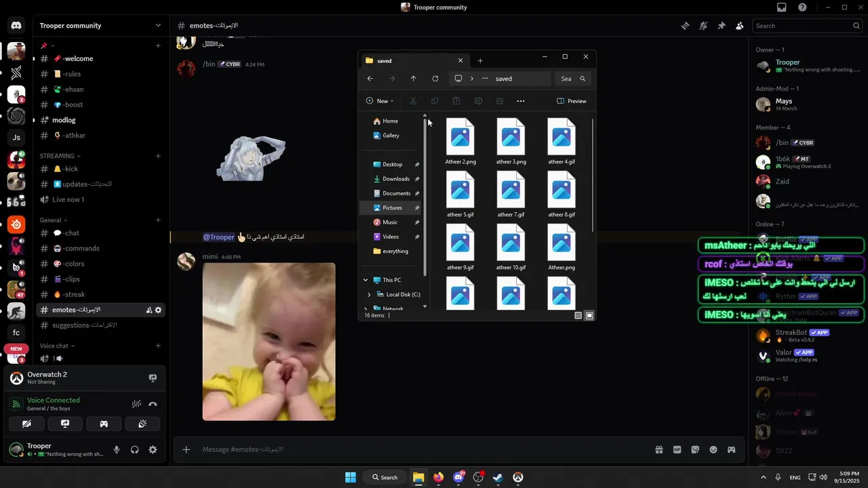Share screen for Overwatch 2 activity

[x=153, y=378]
